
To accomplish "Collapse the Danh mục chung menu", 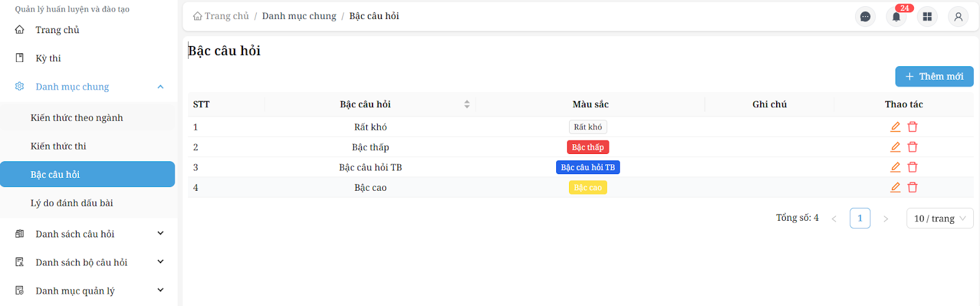I will point(160,87).
